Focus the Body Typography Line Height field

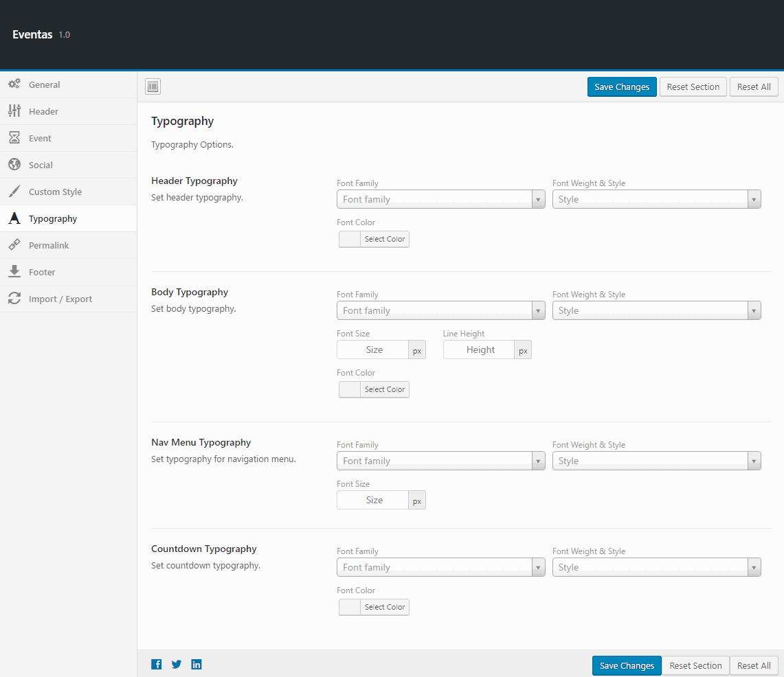[x=480, y=349]
